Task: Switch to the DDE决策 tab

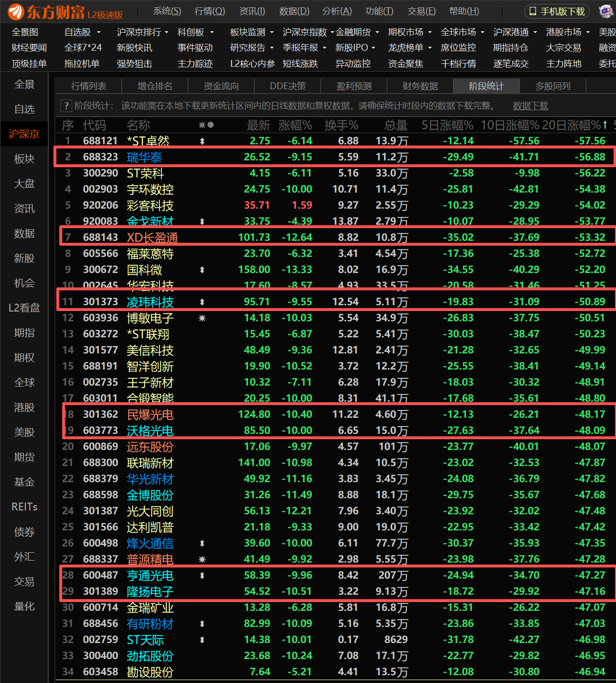Action: click(x=288, y=86)
